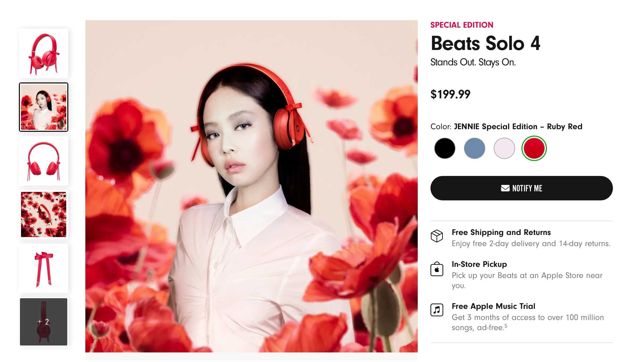Open the folded red headphones thumbnail

coord(44,53)
